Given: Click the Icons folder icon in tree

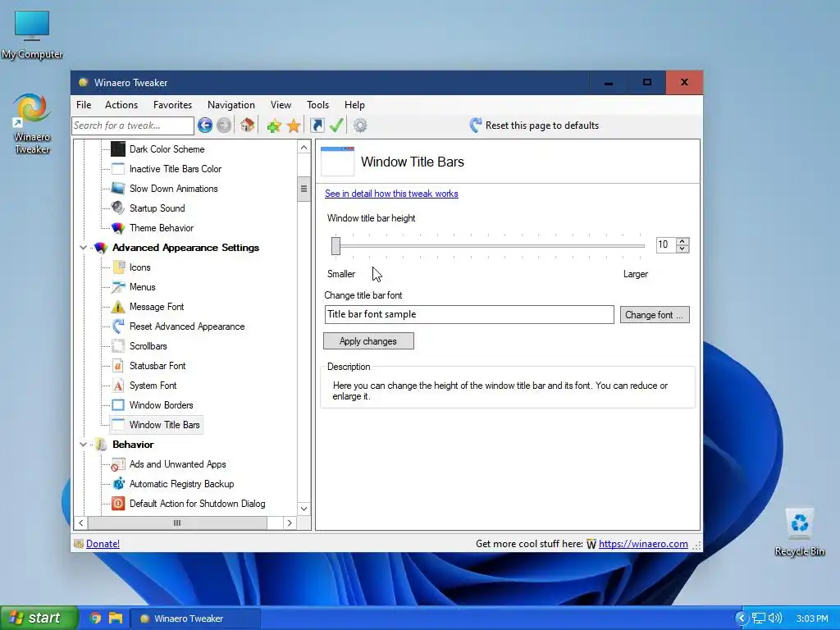Looking at the screenshot, I should click(118, 267).
